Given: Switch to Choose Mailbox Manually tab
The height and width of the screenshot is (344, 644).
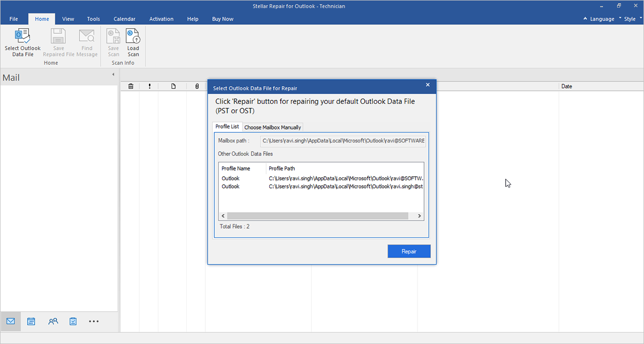Looking at the screenshot, I should [272, 127].
